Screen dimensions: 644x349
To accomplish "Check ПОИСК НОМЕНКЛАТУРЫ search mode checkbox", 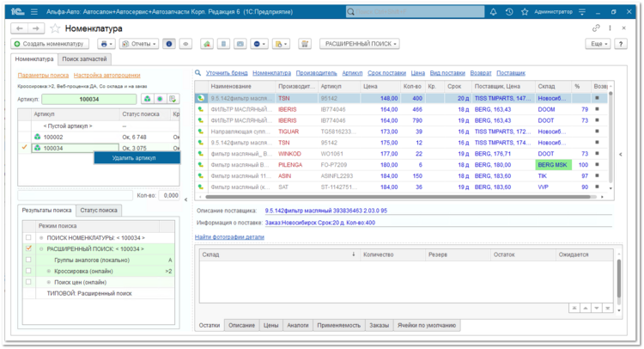I will point(28,237).
